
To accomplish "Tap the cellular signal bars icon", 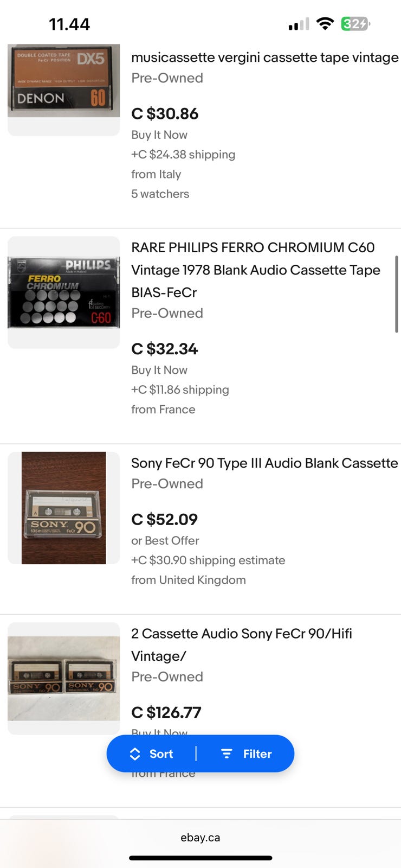I will click(299, 24).
